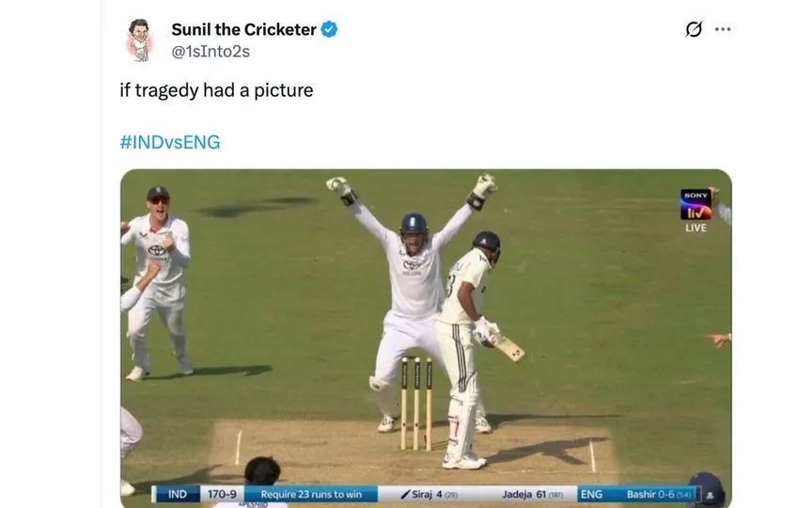
Task: Select the tweet text "if tragedy had a picture"
Action: 216,90
